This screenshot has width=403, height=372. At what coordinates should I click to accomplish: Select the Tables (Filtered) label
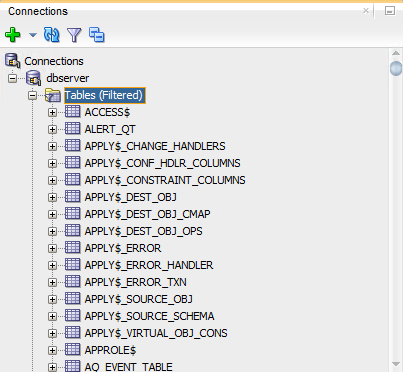click(x=105, y=95)
